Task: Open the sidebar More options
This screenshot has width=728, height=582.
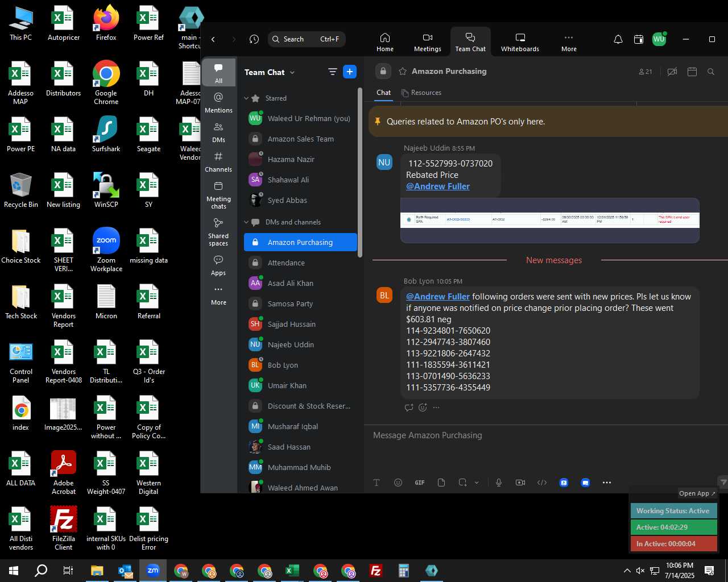Action: point(218,294)
